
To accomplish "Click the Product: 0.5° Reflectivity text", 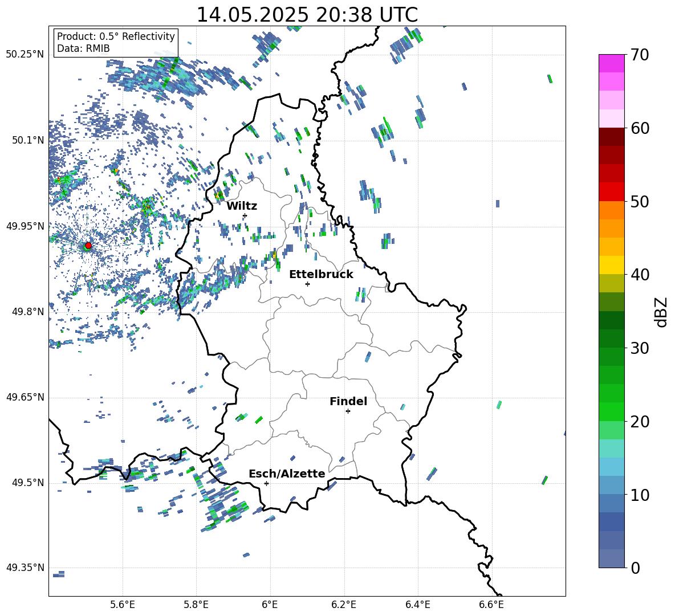I will tap(116, 36).
